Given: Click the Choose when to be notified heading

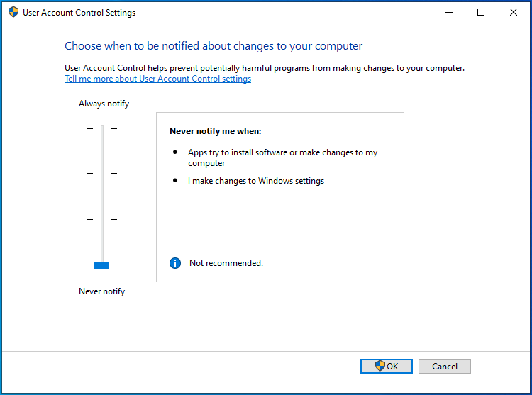Looking at the screenshot, I should coord(214,46).
